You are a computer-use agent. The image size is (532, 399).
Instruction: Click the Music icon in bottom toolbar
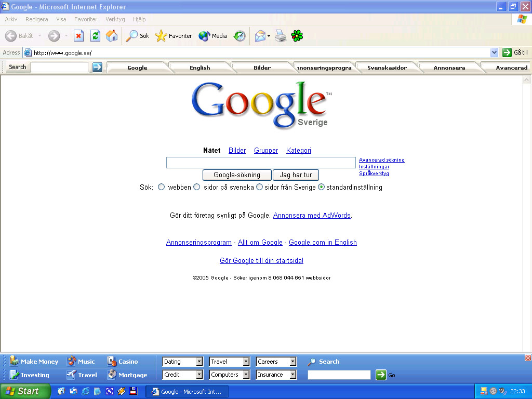coord(72,361)
